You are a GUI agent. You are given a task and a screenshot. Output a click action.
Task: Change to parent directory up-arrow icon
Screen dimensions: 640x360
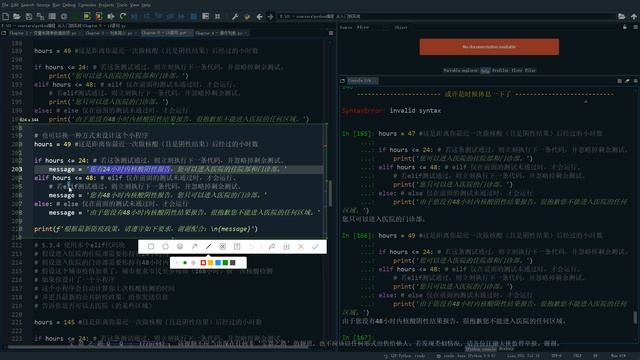pyautogui.click(x=633, y=16)
